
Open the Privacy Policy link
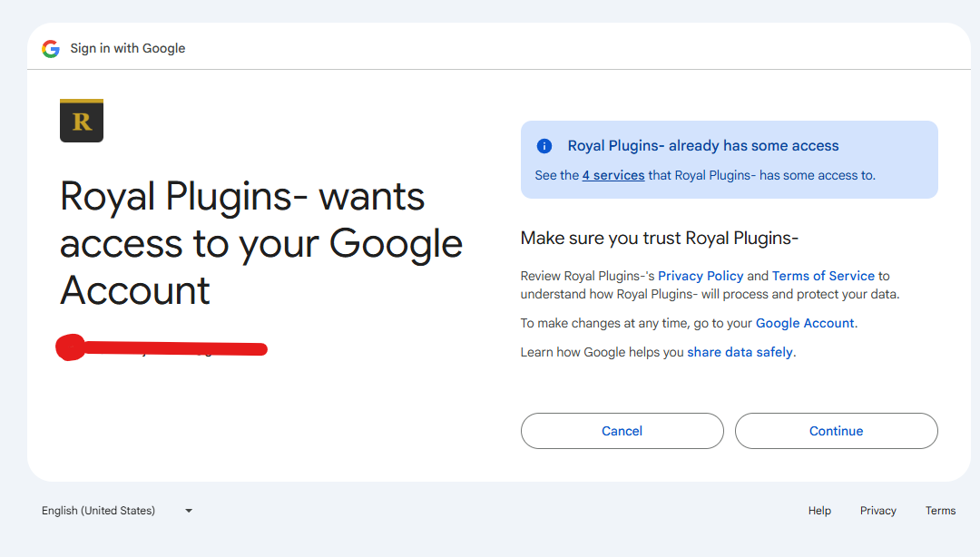click(701, 276)
